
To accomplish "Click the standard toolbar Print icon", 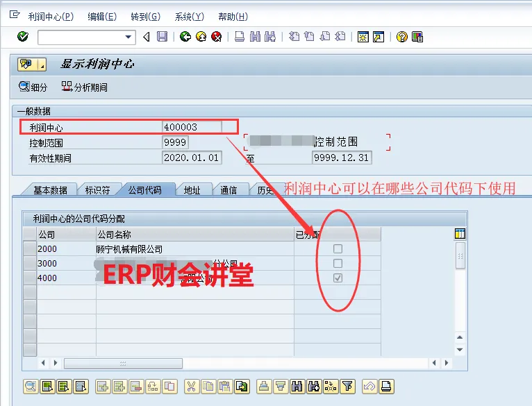I will (239, 37).
